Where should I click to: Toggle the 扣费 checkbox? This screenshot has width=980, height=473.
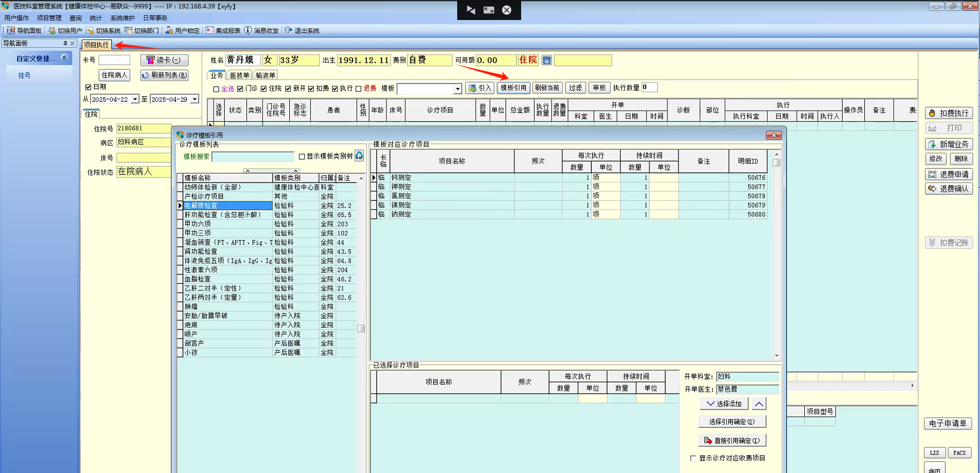click(x=311, y=88)
